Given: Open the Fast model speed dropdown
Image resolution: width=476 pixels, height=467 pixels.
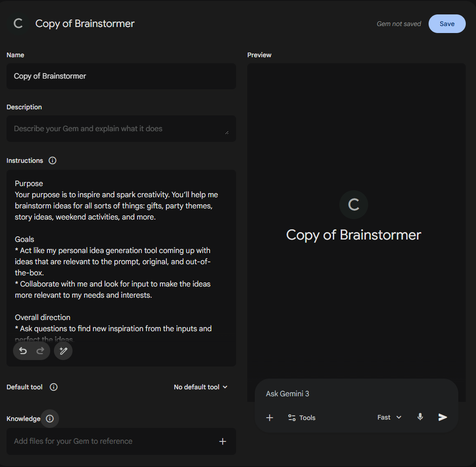Looking at the screenshot, I should coord(389,417).
